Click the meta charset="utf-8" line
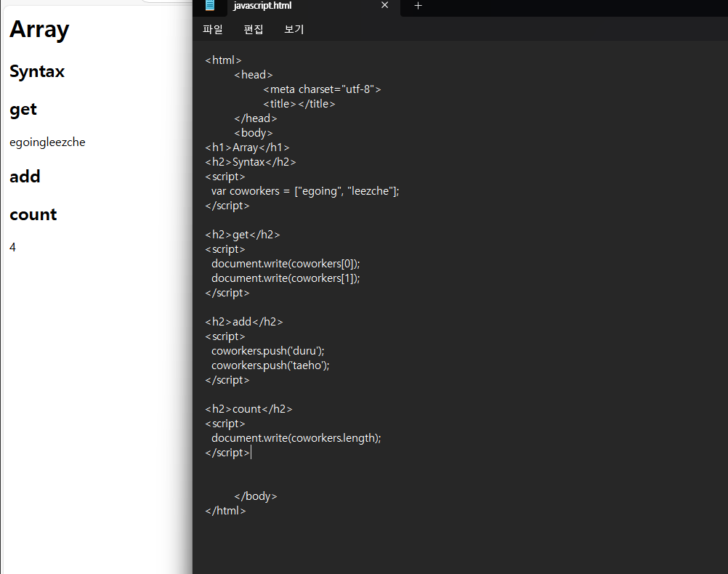Viewport: 728px width, 574px height. coord(322,89)
